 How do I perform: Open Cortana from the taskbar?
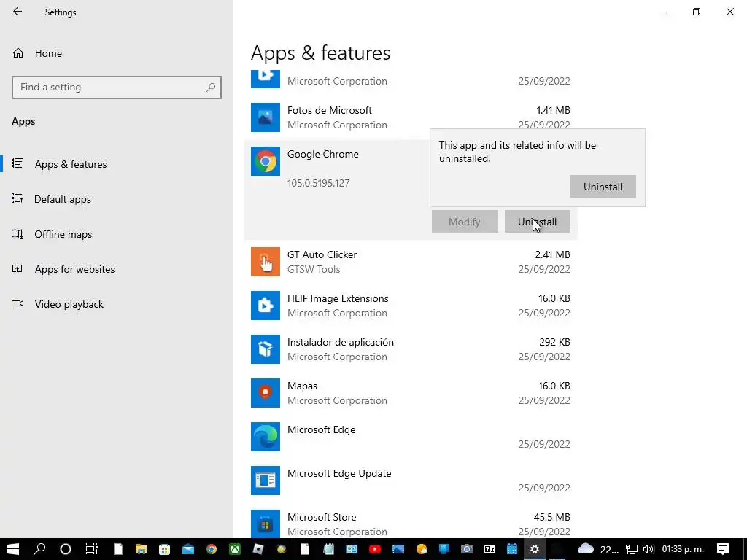coord(65,549)
